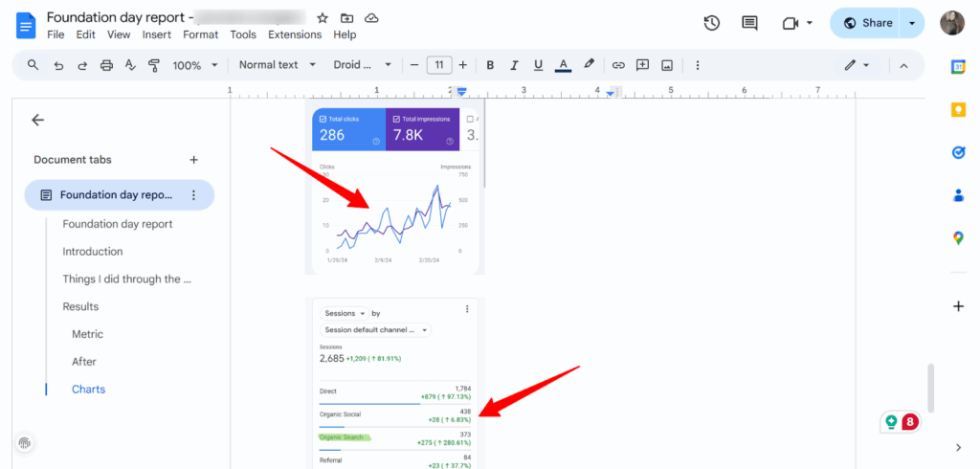This screenshot has height=469, width=980.
Task: Jump to the Introduction heading
Action: [x=93, y=252]
